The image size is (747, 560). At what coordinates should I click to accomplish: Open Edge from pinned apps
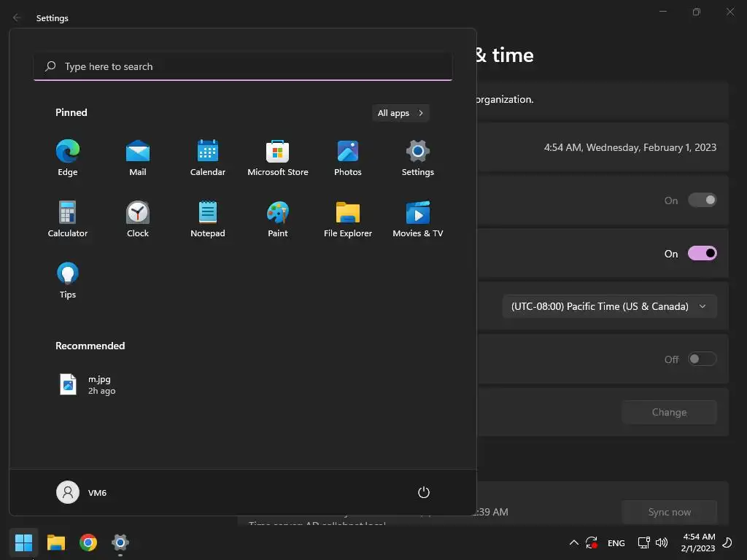68,157
